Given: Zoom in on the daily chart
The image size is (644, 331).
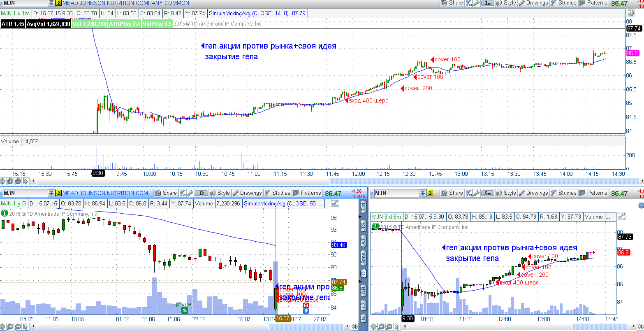Looking at the screenshot, I should pyautogui.click(x=11, y=327).
